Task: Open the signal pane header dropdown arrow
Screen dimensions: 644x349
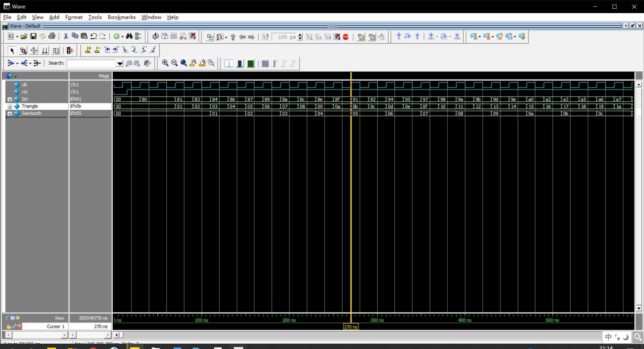Action: pos(16,77)
